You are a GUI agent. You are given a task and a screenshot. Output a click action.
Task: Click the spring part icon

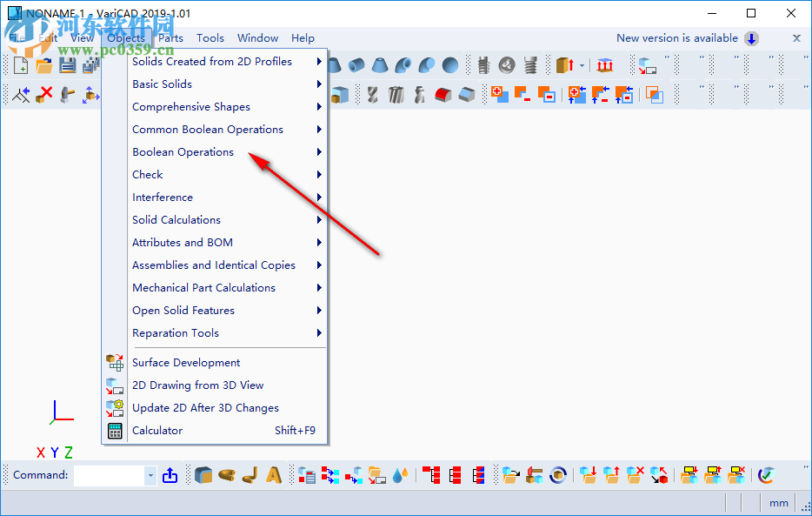pyautogui.click(x=530, y=65)
